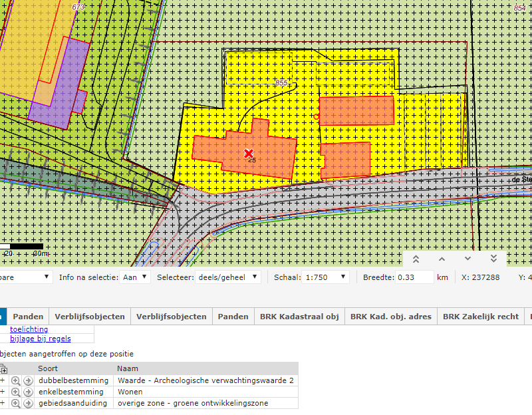
Task: Zoom to the gebiedsaanduiding object
Action: [15, 404]
